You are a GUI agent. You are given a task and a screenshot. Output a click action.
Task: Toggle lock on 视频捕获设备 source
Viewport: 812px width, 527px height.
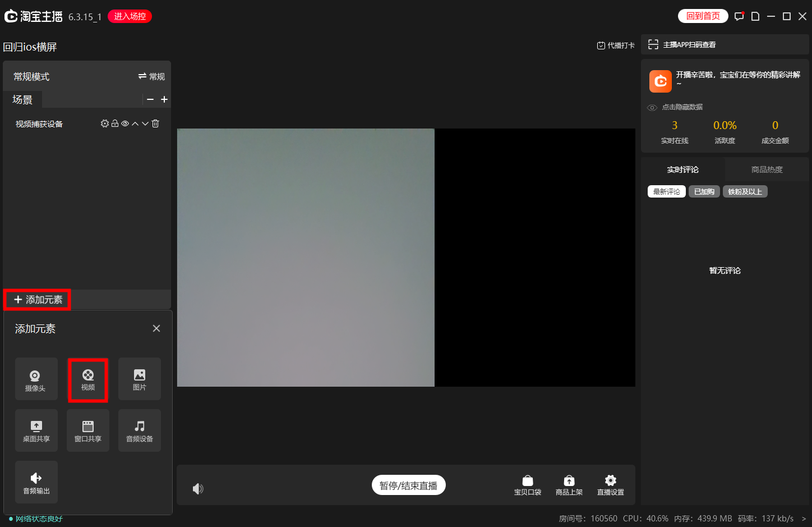point(115,123)
